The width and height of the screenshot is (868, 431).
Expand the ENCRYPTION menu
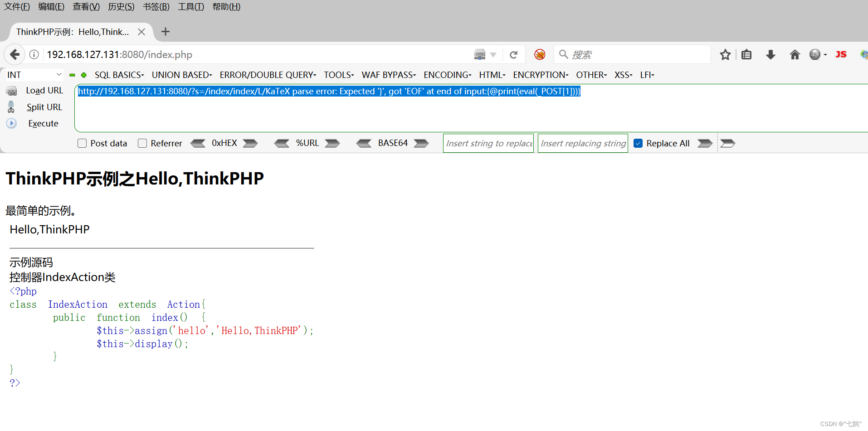541,75
